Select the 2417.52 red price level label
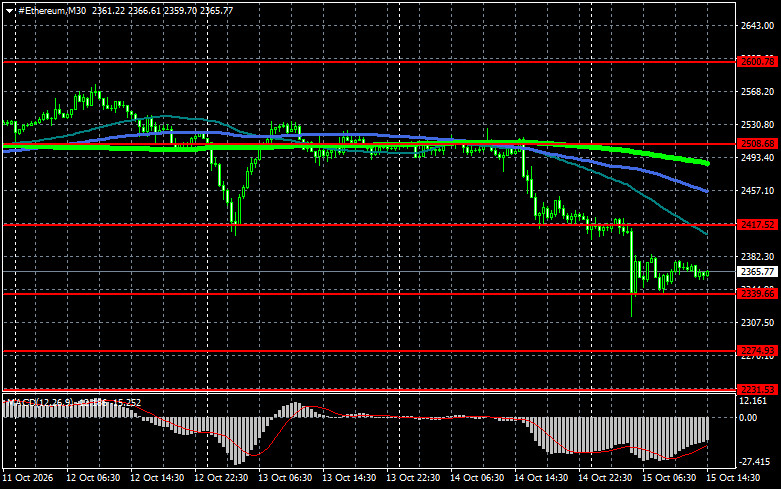This screenshot has width=781, height=489. (x=757, y=225)
